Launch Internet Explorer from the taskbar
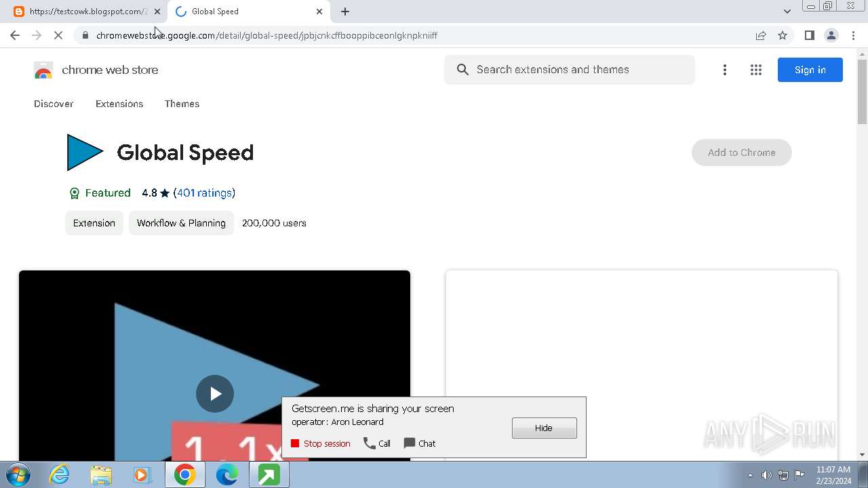 (x=60, y=475)
